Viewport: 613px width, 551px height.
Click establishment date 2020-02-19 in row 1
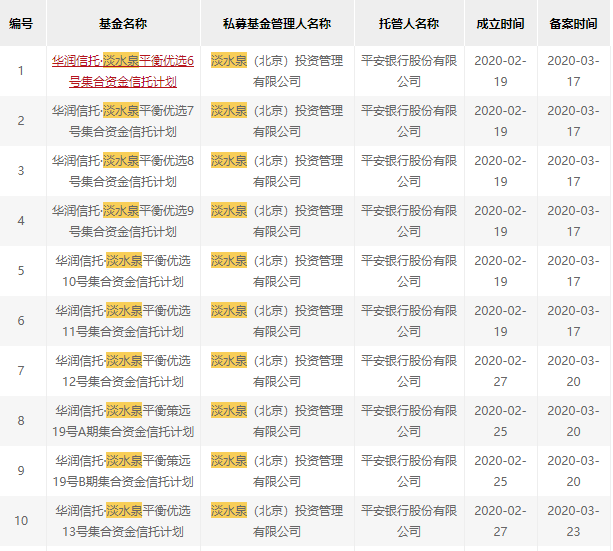tap(500, 71)
